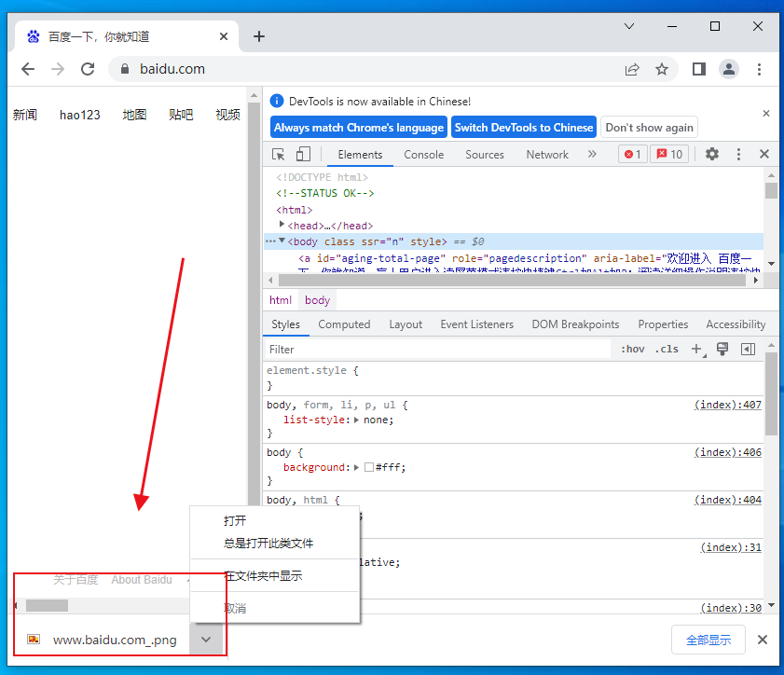
Task: Open the 1 error counter
Action: pos(632,155)
